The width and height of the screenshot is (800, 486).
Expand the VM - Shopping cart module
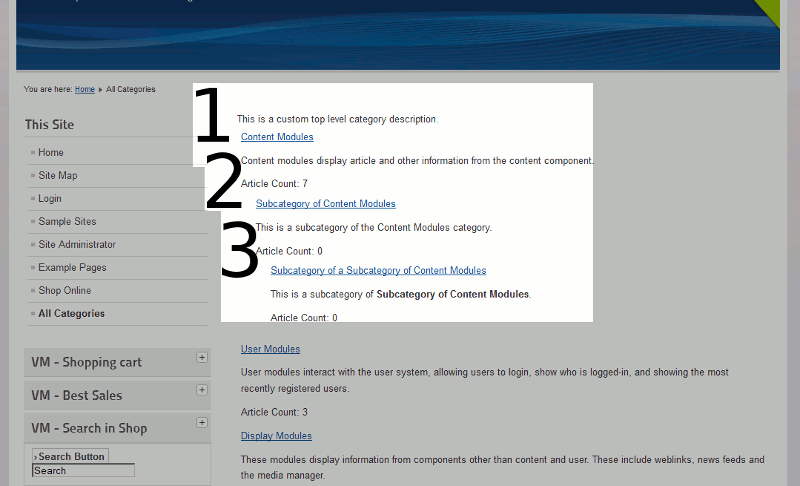[202, 357]
